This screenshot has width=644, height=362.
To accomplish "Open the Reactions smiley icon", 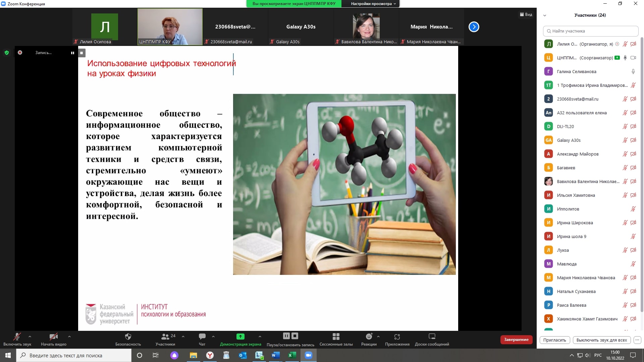I will tap(369, 337).
